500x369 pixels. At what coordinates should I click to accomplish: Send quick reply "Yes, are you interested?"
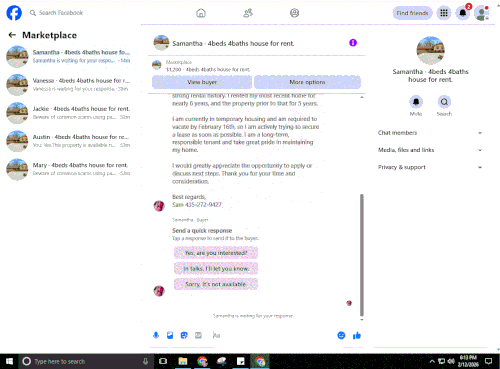point(216,253)
